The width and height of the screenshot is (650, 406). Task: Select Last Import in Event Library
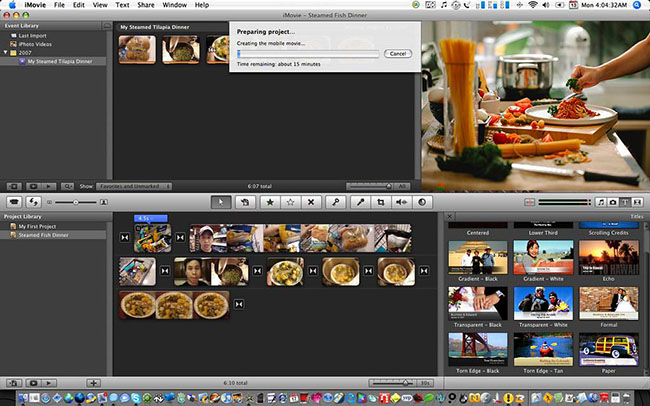click(32, 36)
